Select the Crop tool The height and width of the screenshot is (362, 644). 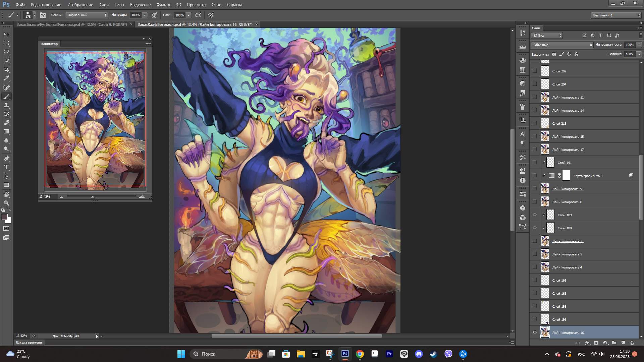tap(6, 69)
